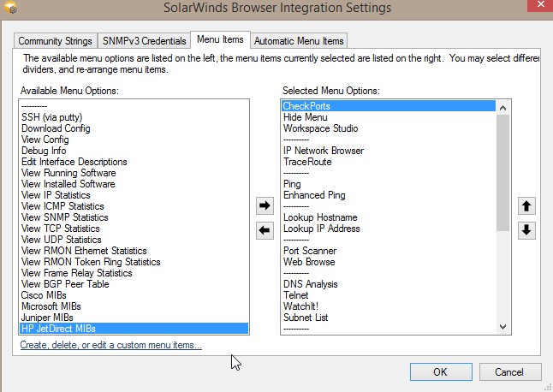
Task: Choose View Config from the available list
Action: click(134, 140)
